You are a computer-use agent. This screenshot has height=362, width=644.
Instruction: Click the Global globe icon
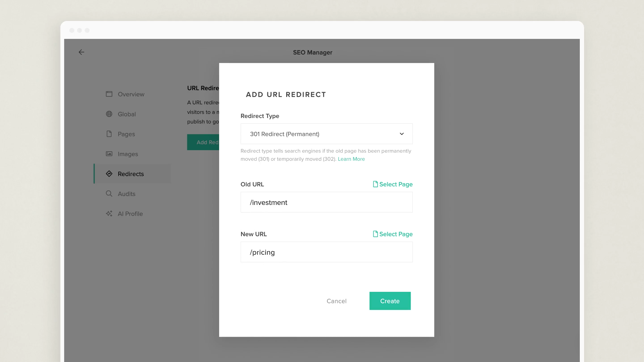pos(109,114)
